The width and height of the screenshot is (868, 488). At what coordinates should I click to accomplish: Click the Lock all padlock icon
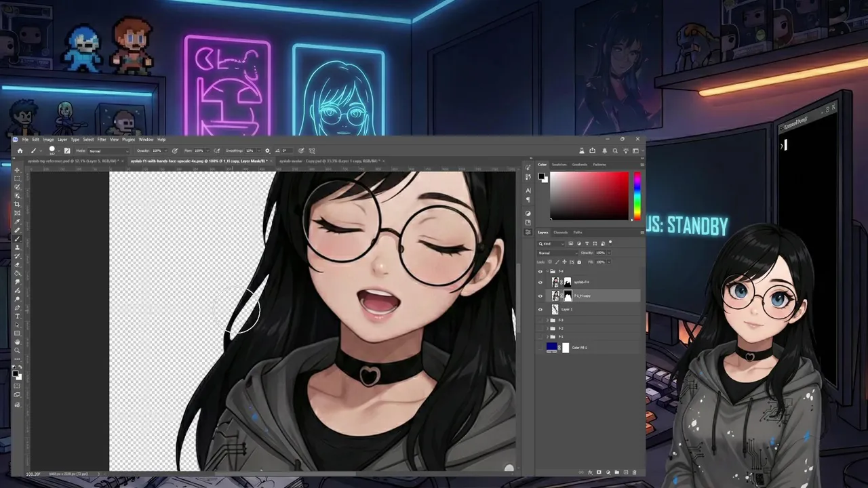579,262
